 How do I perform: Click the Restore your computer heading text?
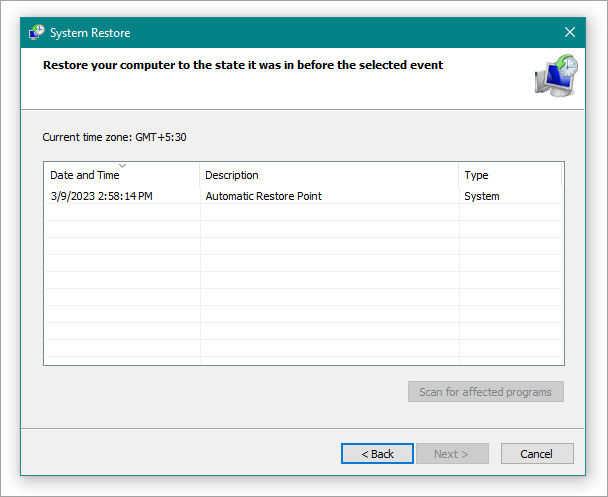point(243,65)
